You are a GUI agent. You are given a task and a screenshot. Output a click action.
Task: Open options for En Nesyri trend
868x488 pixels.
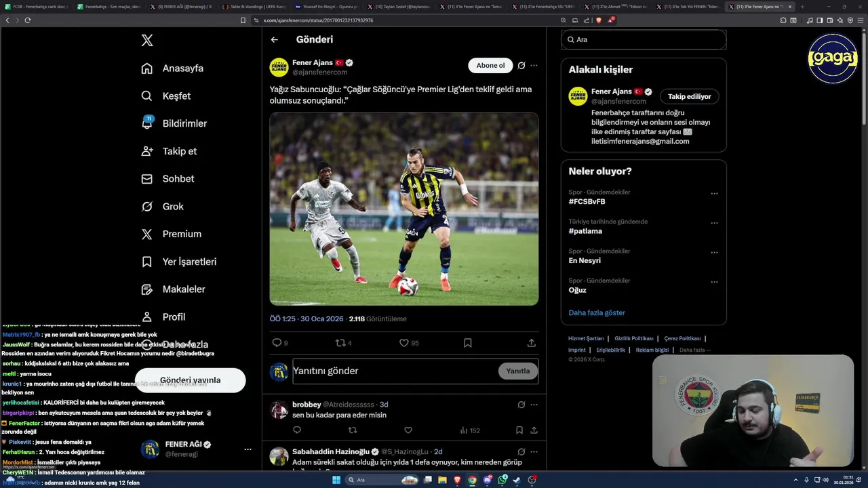click(714, 253)
